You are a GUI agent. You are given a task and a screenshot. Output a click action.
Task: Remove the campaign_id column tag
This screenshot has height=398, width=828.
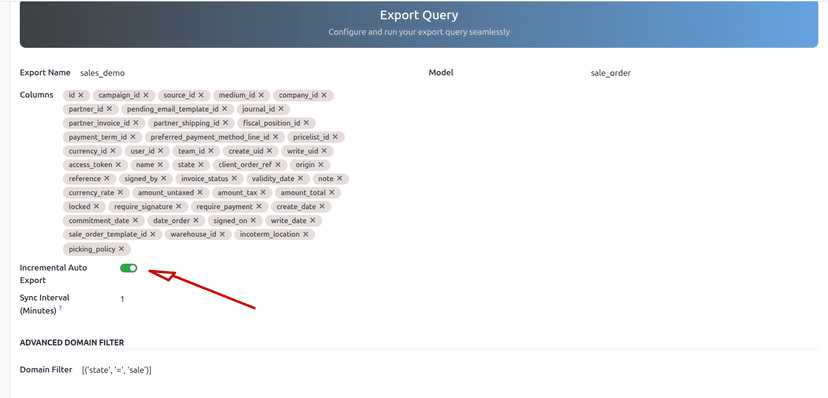[x=146, y=95]
